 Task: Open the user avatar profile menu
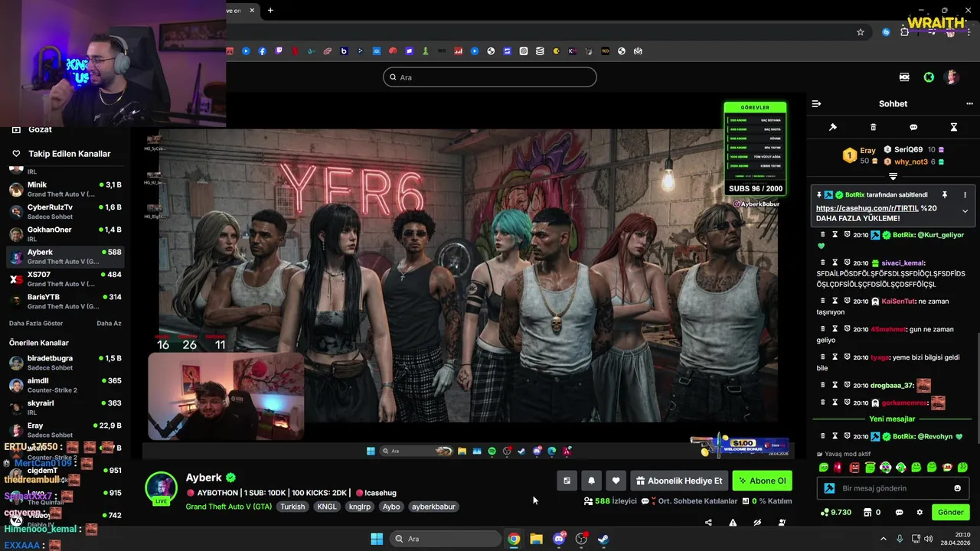952,77
